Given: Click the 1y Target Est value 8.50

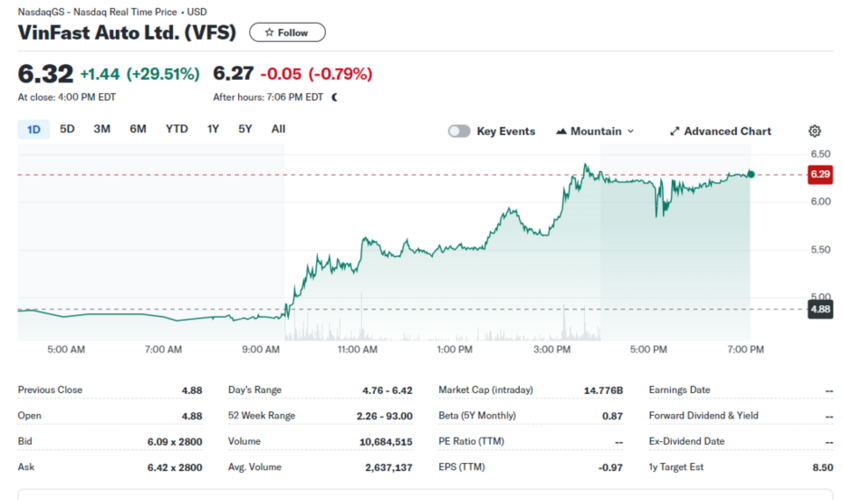Looking at the screenshot, I should [x=823, y=468].
